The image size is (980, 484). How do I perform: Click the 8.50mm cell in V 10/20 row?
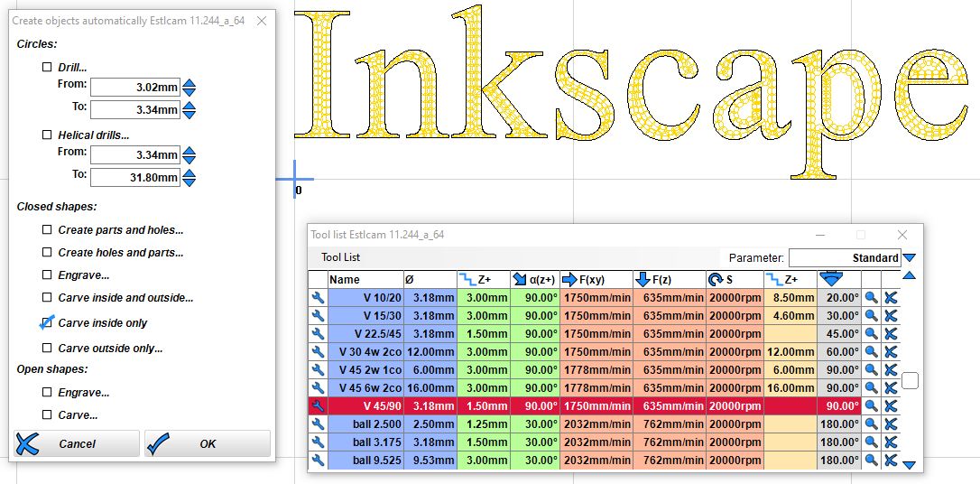coord(790,298)
